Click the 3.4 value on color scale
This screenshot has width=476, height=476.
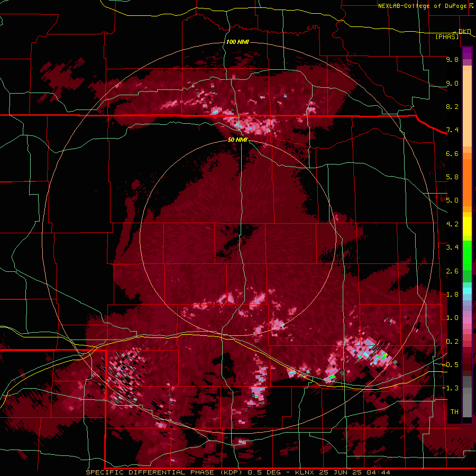tap(452, 248)
